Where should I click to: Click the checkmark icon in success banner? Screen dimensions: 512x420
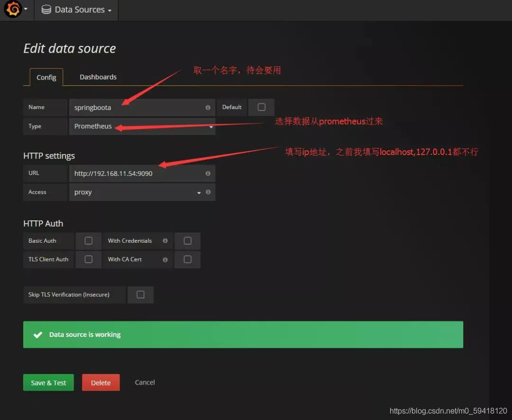click(38, 335)
